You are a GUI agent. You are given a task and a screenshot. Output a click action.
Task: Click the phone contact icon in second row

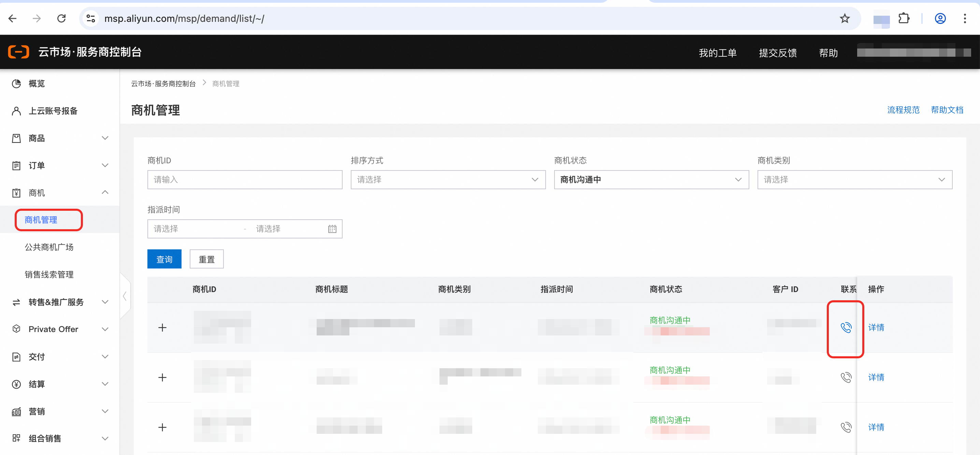click(846, 377)
